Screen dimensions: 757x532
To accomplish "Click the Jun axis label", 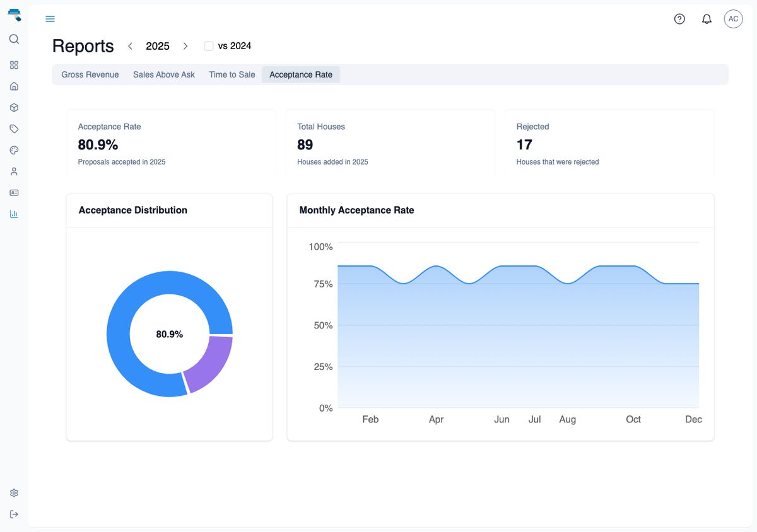I will (502, 419).
